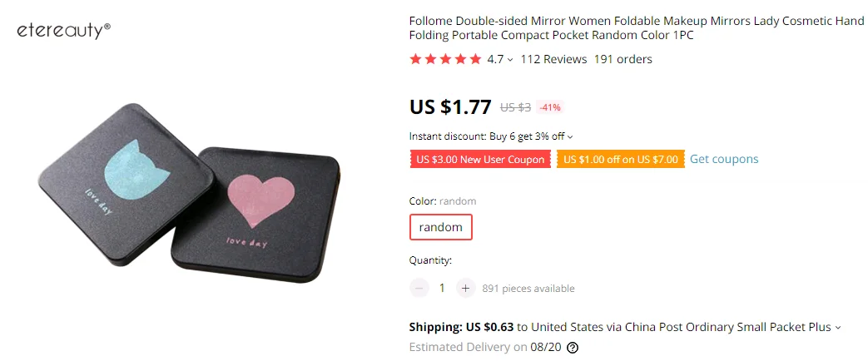868x361 pixels.
Task: Increase quantity with the plus button
Action: (x=465, y=288)
